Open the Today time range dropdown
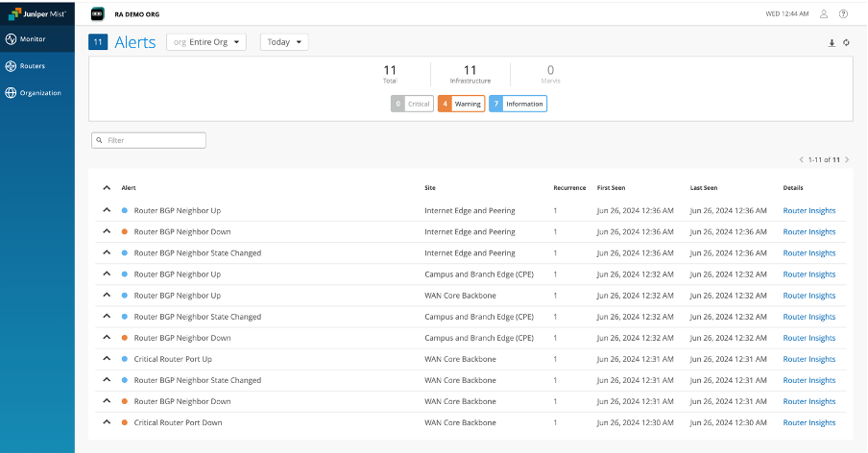 (284, 42)
